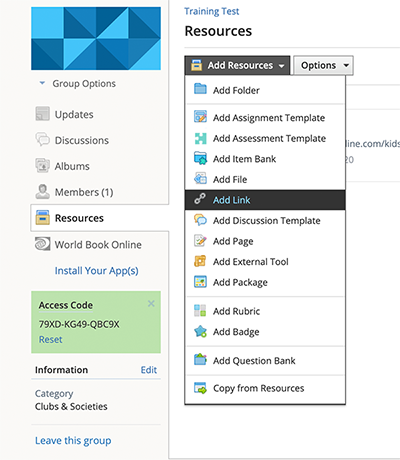400x460 pixels.
Task: Select Add Page entry
Action: (265, 241)
